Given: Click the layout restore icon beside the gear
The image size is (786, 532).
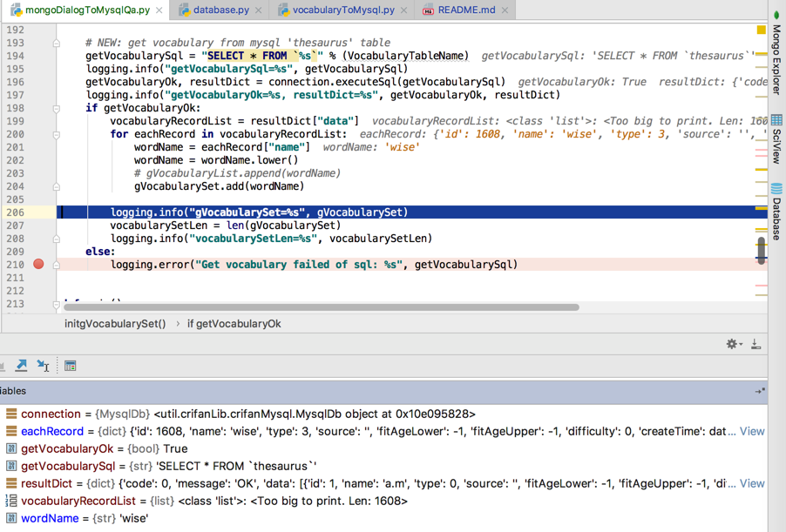Looking at the screenshot, I should click(x=756, y=345).
